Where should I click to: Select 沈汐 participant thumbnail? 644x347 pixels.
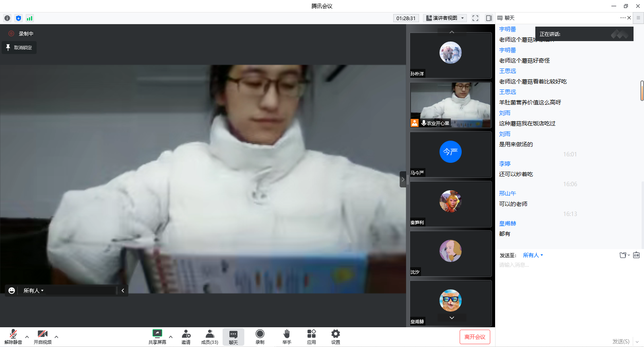(x=451, y=253)
